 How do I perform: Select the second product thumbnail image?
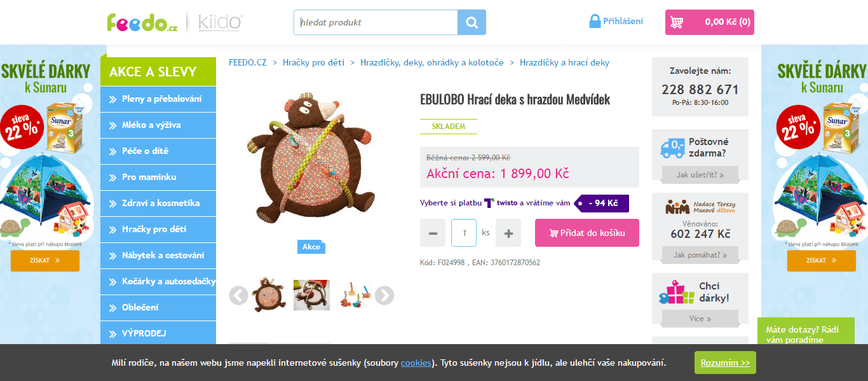[311, 295]
